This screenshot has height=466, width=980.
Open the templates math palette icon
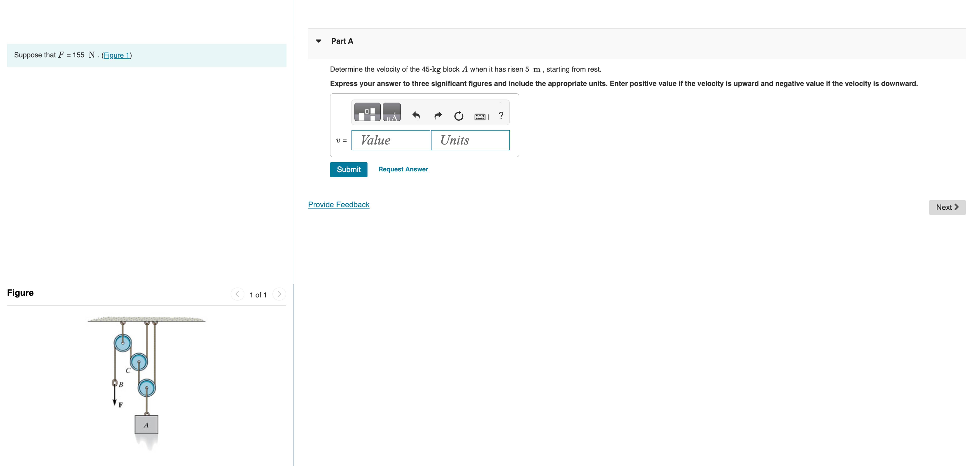367,112
